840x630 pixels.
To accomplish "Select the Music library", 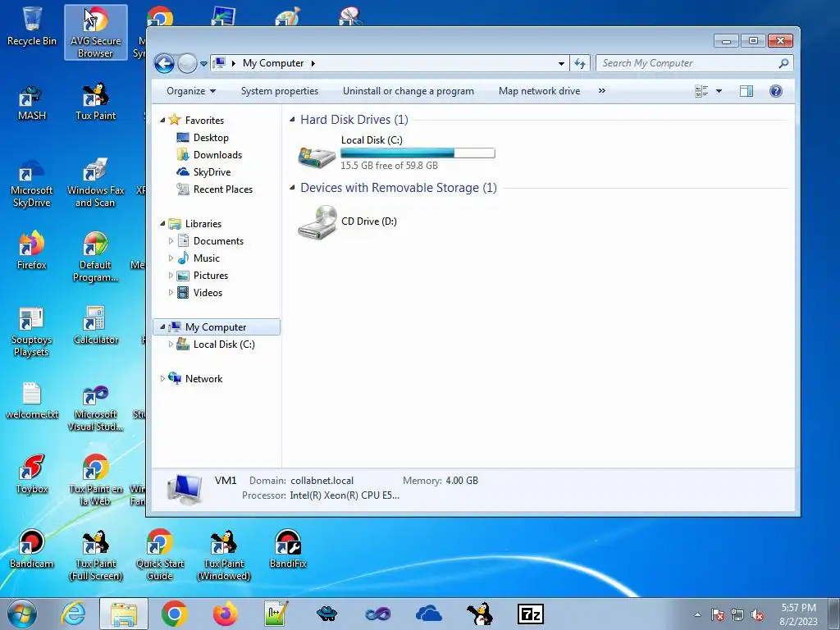I will coord(206,258).
